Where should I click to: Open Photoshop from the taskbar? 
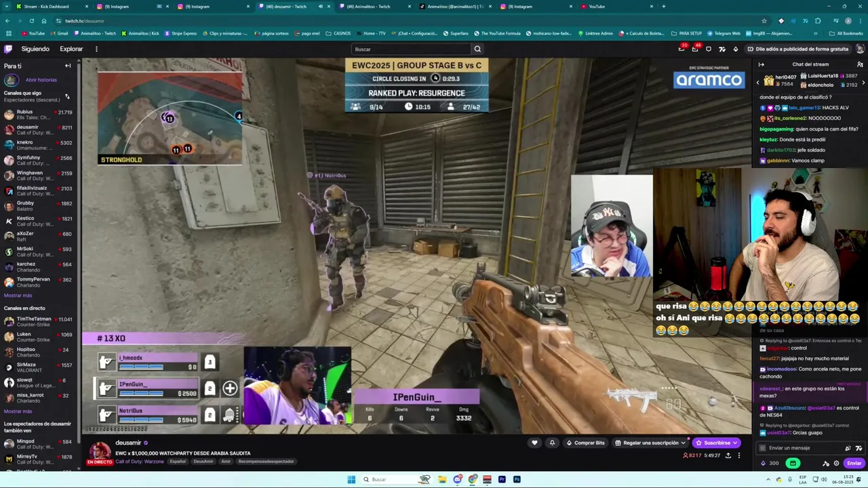[517, 479]
